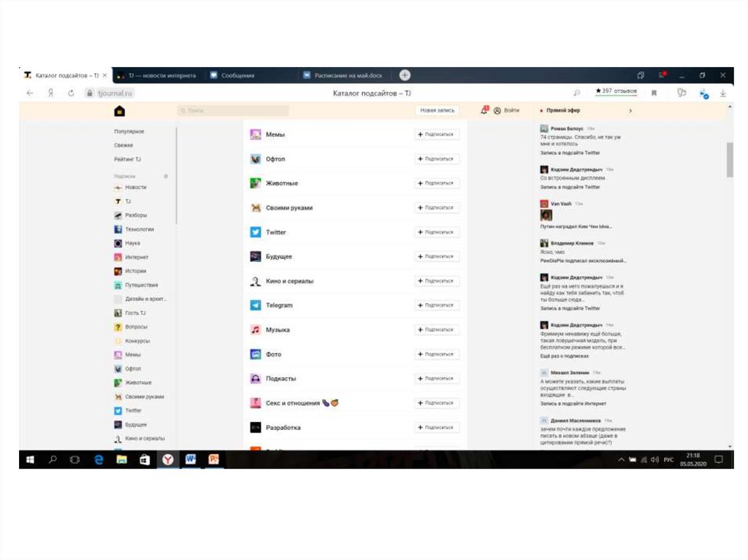
Task: Open browser downloads icon
Action: click(x=723, y=93)
